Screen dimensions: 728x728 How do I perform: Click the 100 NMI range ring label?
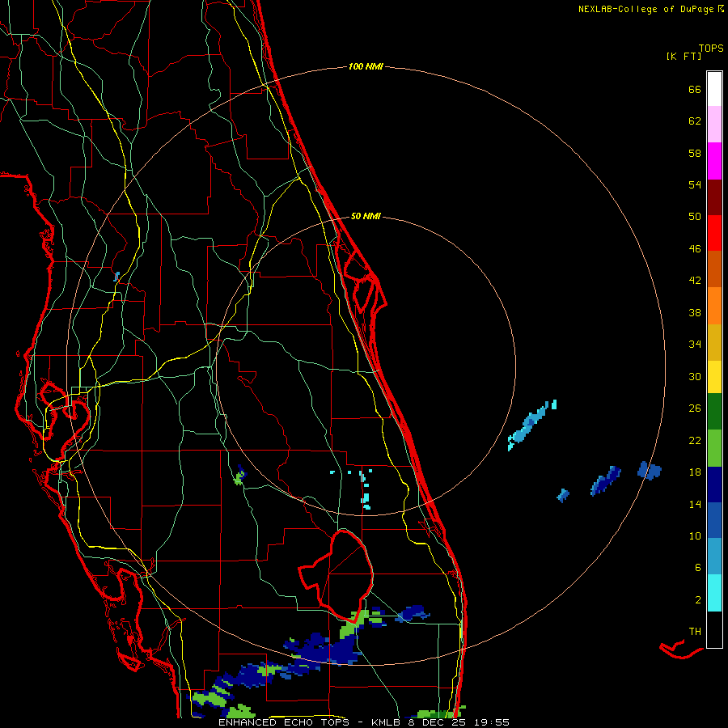pos(366,66)
